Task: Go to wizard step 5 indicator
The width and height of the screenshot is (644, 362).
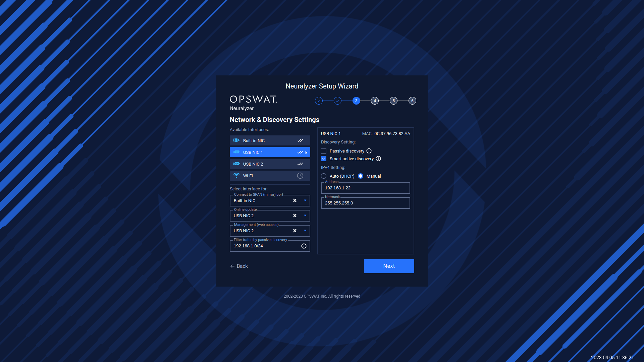Action: point(394,101)
